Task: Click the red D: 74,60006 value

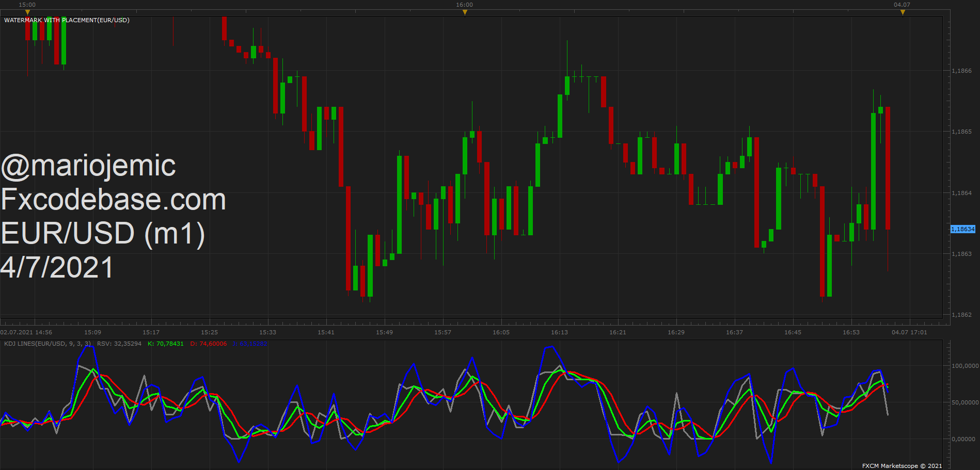Action: click(209, 344)
